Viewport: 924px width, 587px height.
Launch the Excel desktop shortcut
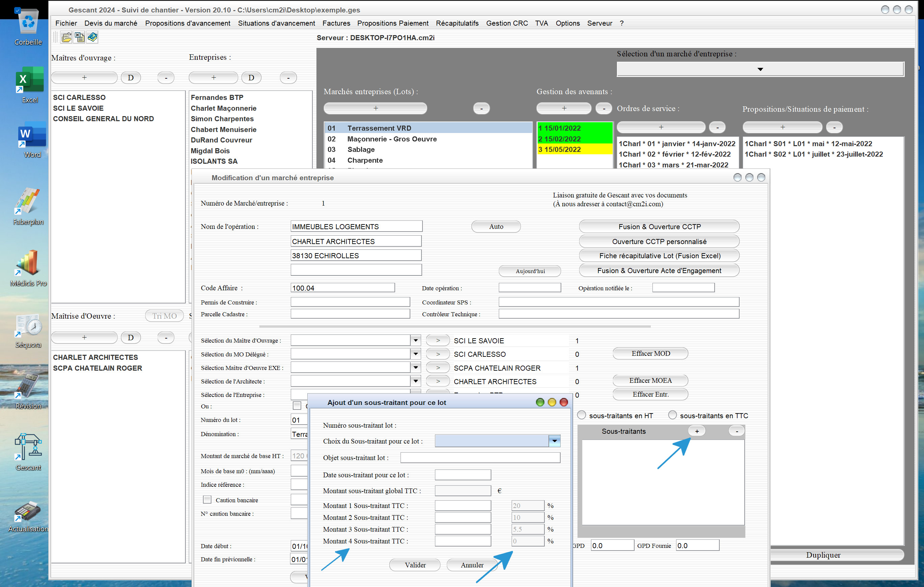pyautogui.click(x=29, y=85)
